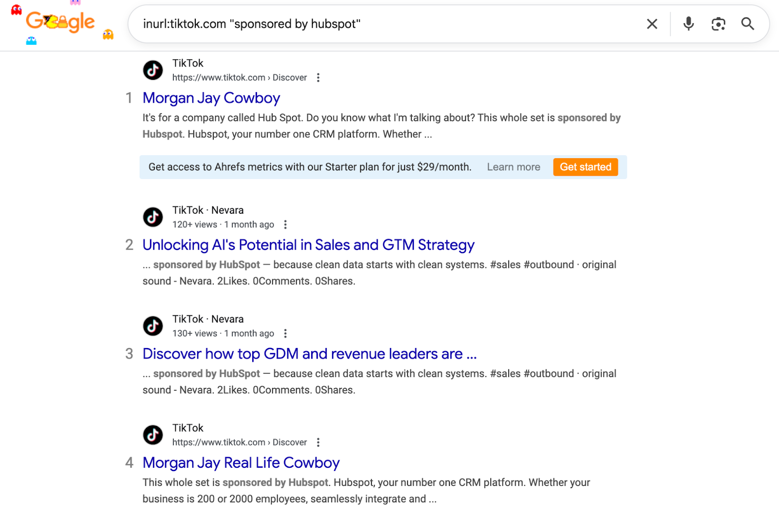The image size is (779, 532).
Task: Open options menu for Real Life Cowboy result
Action: point(318,442)
